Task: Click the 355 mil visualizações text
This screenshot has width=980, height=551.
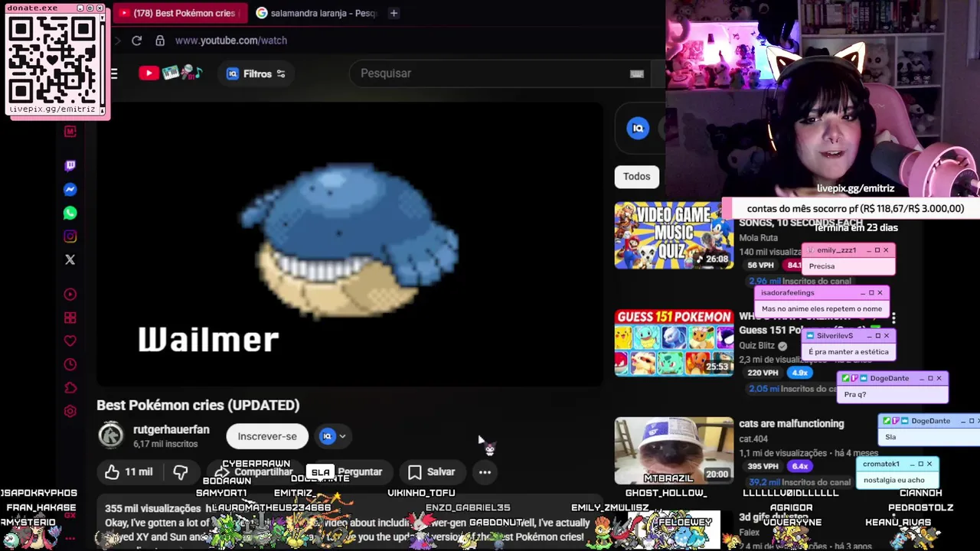Action: point(153,508)
